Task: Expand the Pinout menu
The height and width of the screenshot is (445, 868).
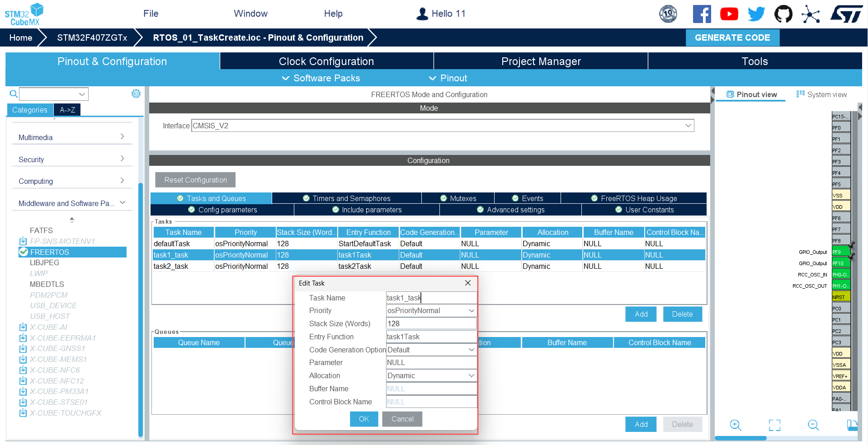Action: pyautogui.click(x=448, y=78)
